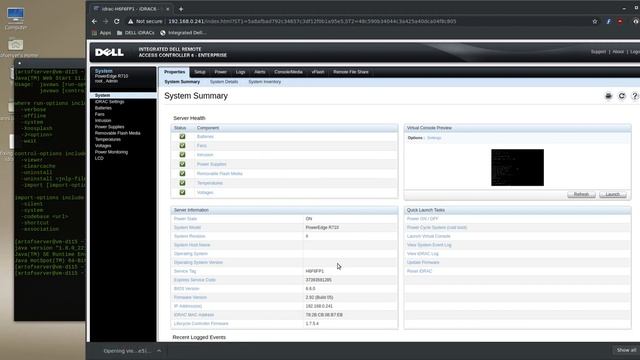
Task: Click View System Event Log task
Action: point(429,245)
